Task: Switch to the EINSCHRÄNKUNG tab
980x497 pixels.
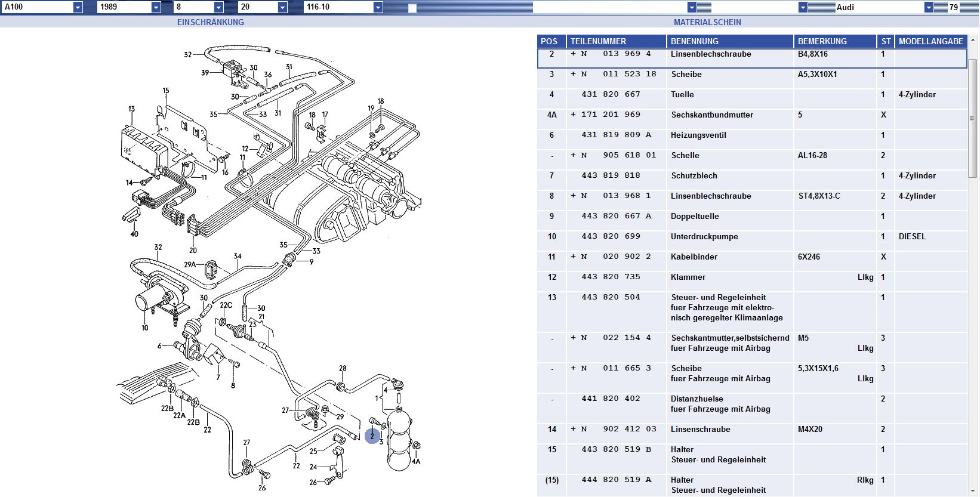Action: pos(210,22)
